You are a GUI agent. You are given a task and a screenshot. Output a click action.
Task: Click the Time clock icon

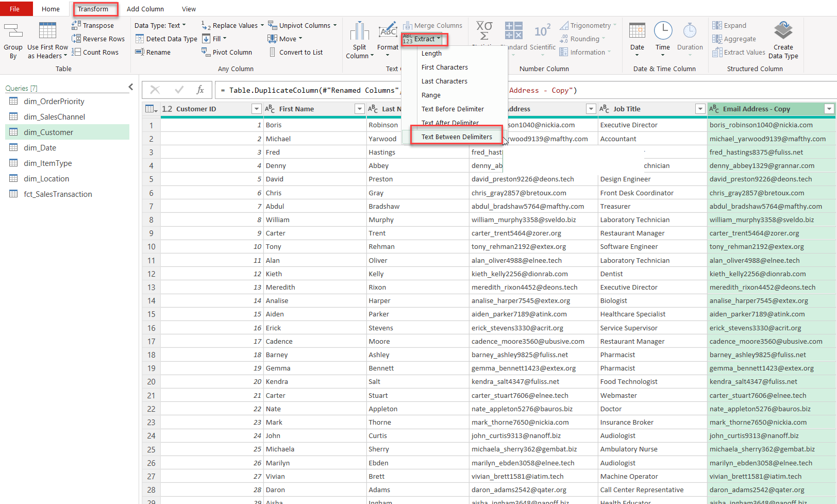click(663, 30)
